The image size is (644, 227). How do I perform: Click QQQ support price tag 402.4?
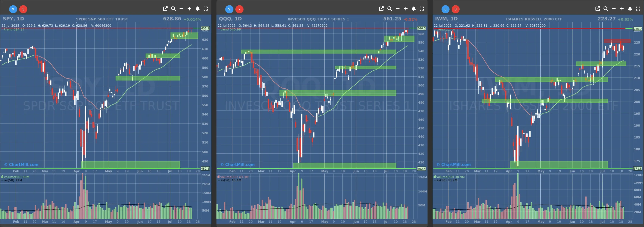click(x=421, y=169)
